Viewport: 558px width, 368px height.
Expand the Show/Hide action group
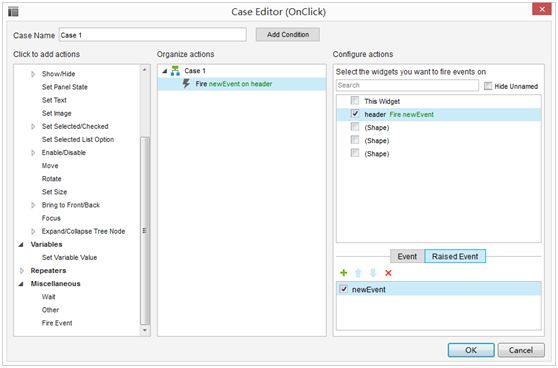coord(33,74)
